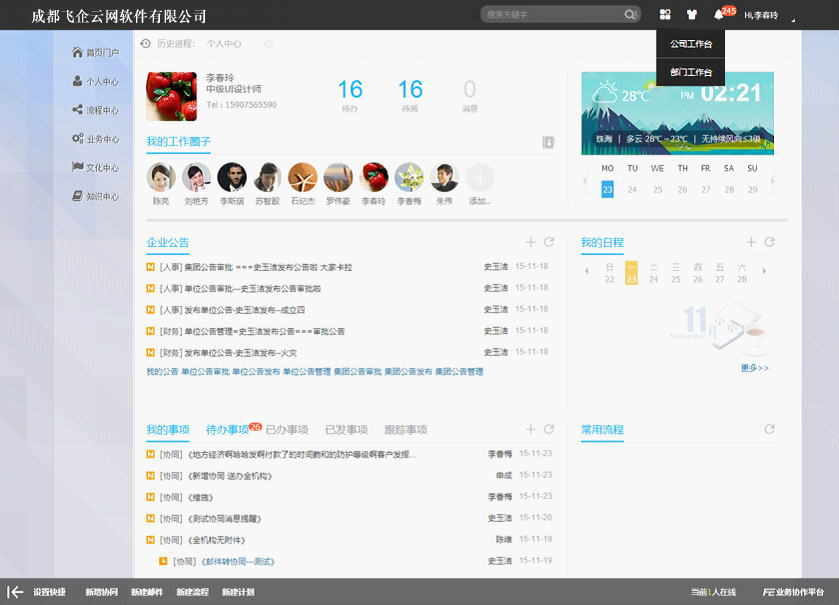Expand the Hi,李春玲 user menu

(769, 16)
